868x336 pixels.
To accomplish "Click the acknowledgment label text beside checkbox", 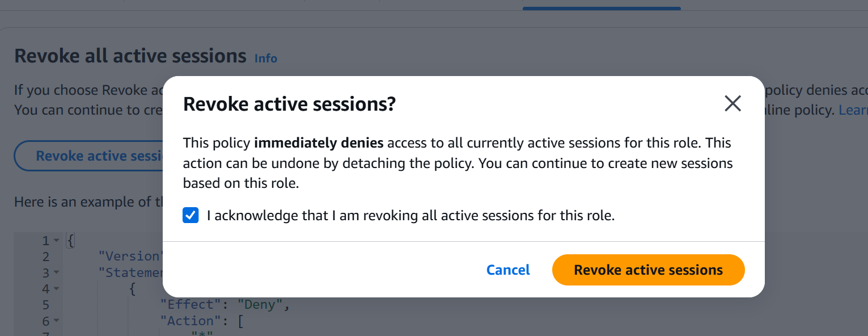I will coord(411,216).
